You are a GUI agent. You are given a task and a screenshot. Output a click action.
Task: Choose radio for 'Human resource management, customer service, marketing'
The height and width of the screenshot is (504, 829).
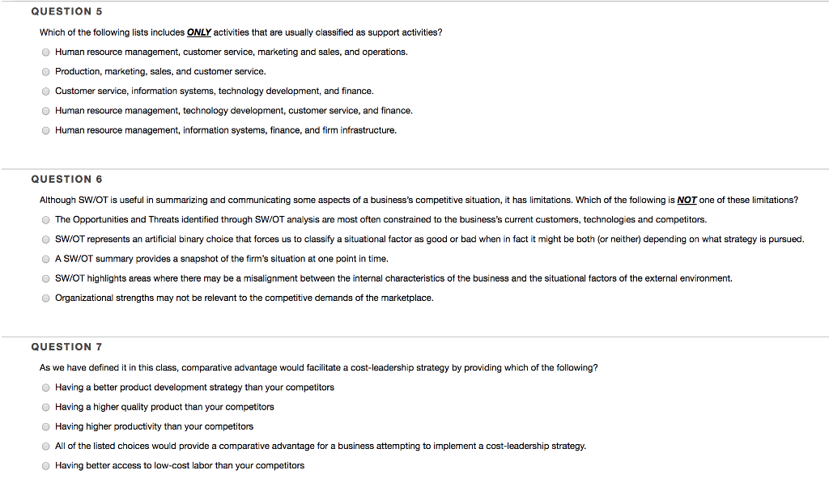[x=46, y=52]
